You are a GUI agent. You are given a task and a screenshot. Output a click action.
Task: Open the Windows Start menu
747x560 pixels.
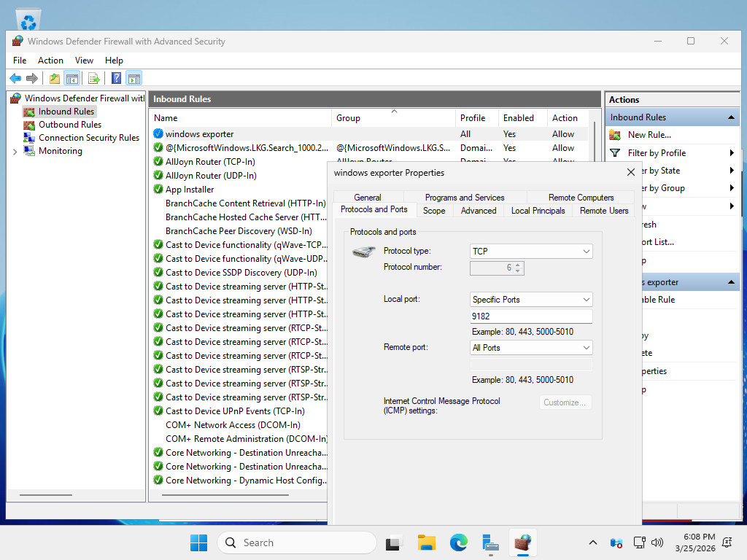point(198,542)
